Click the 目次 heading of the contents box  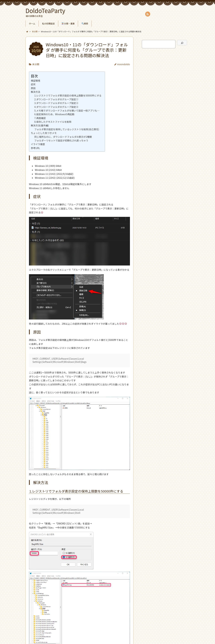(x=34, y=76)
